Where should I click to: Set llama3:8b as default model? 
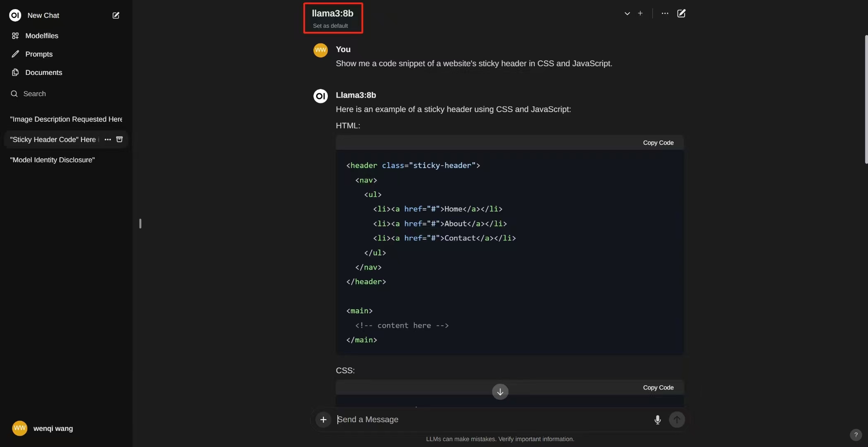330,26
